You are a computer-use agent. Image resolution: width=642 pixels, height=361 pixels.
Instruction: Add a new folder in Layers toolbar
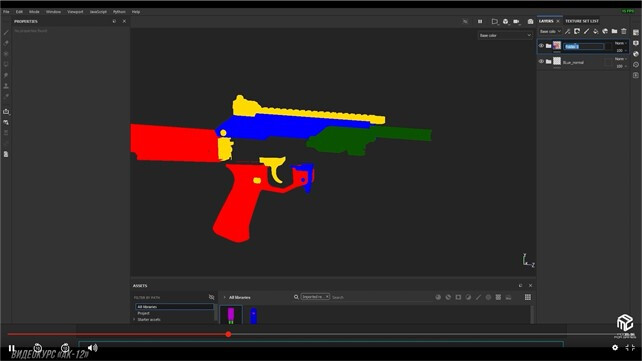coord(614,31)
